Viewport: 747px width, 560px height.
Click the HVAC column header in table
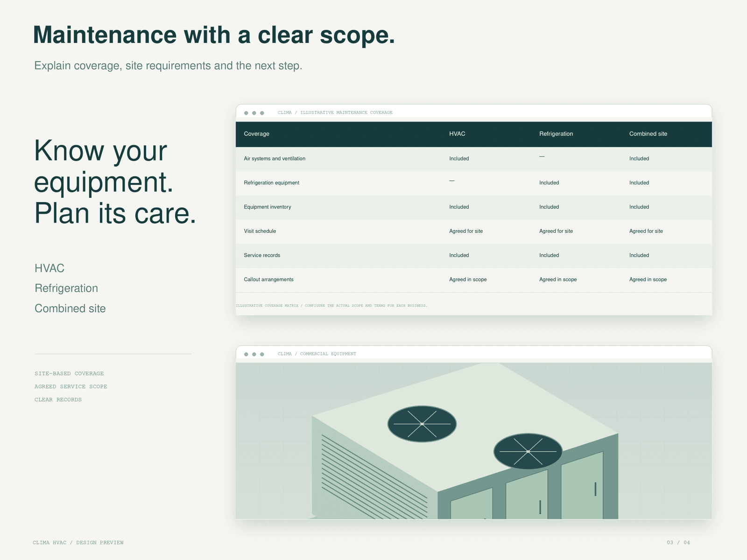[x=457, y=134]
